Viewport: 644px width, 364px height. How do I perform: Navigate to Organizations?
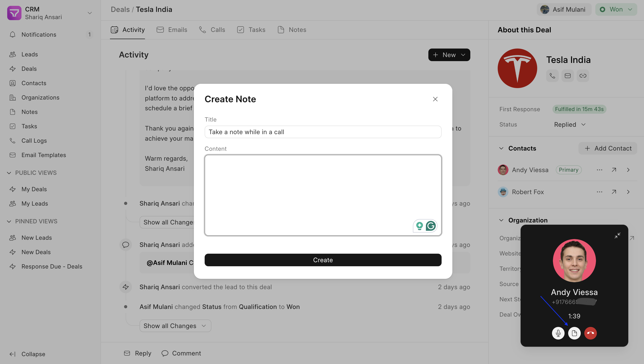pos(50,97)
